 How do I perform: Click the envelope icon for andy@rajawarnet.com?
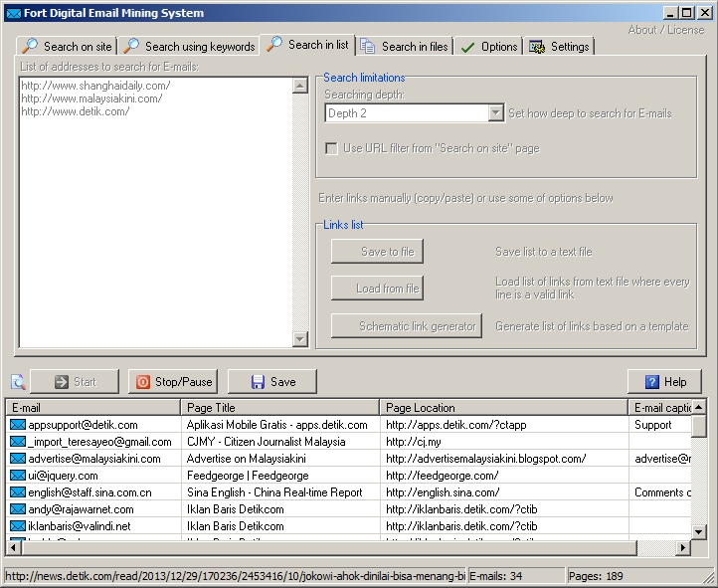[17, 509]
